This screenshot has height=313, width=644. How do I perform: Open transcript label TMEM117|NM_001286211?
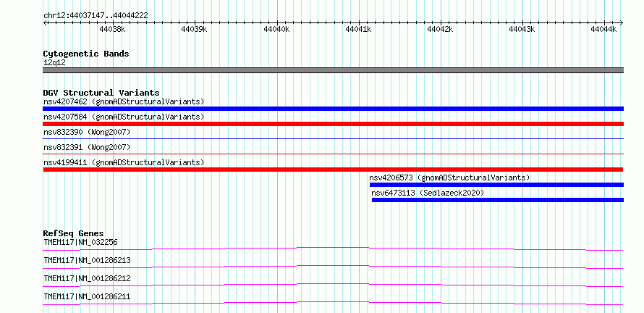click(87, 296)
